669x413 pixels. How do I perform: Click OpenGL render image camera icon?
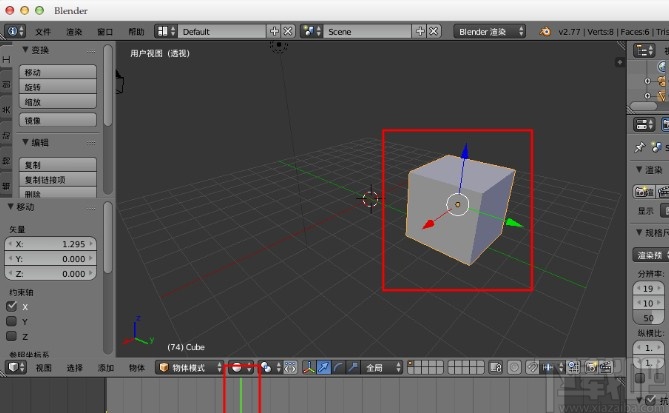click(x=591, y=367)
